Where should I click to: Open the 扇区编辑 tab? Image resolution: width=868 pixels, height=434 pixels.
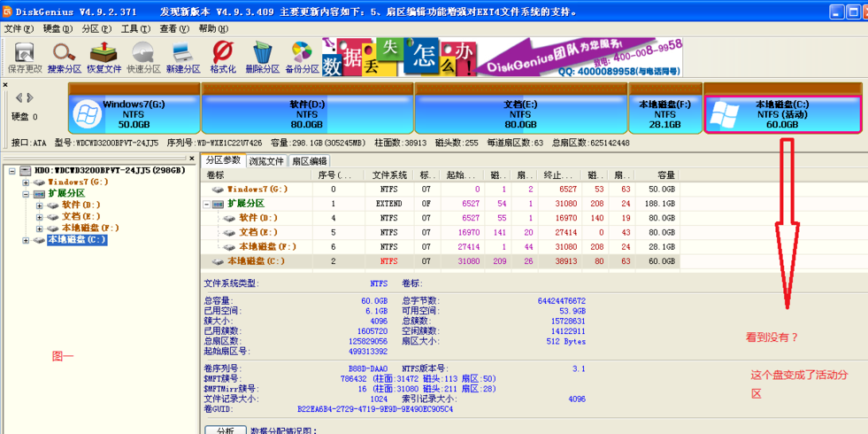[309, 161]
